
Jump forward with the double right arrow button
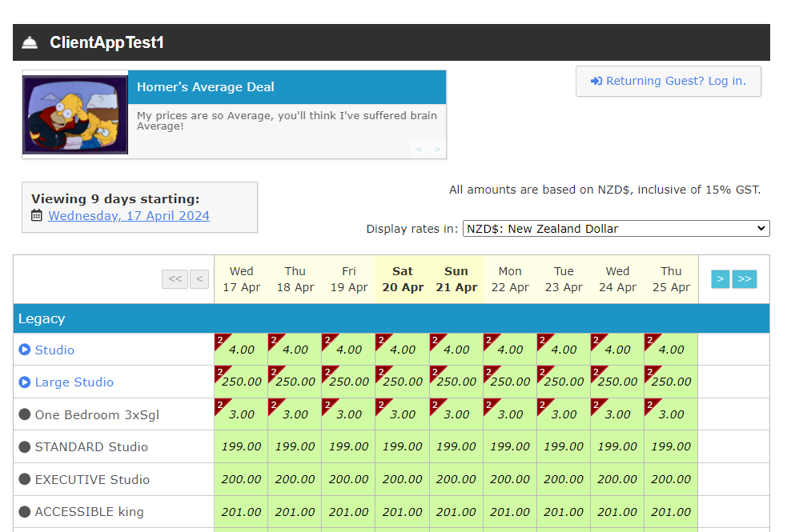pos(745,278)
